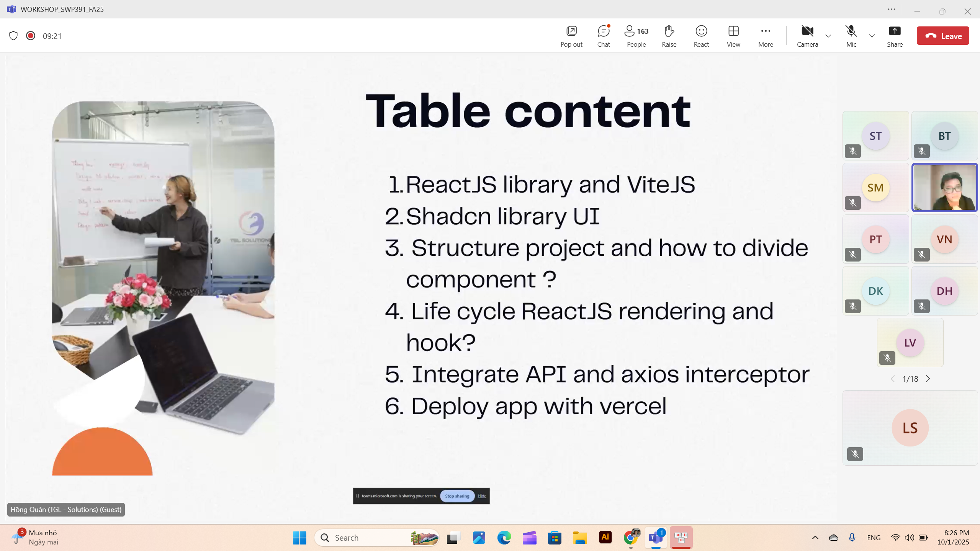Click the recording indicator icon

(31, 36)
